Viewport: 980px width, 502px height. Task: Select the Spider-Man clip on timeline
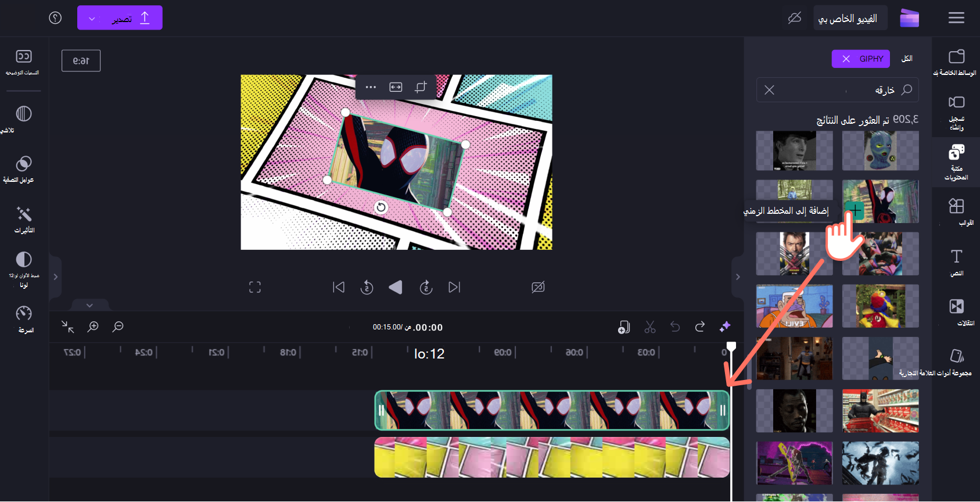pos(552,410)
